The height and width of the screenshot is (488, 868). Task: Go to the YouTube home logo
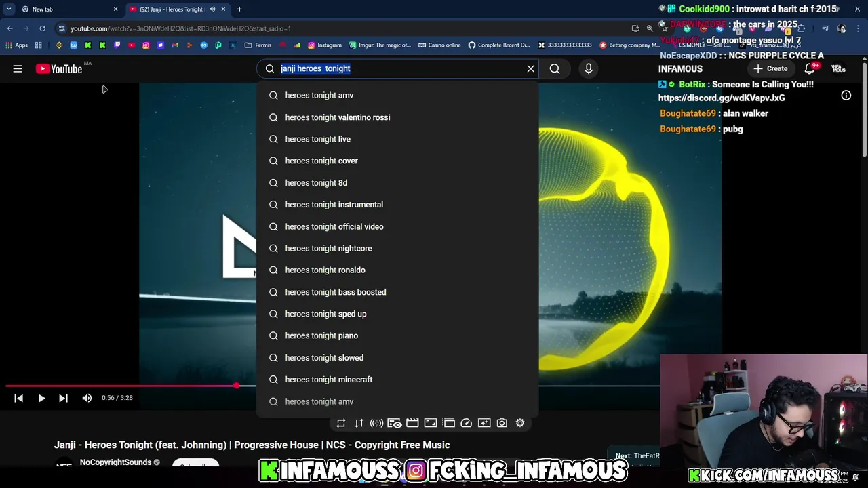(59, 68)
